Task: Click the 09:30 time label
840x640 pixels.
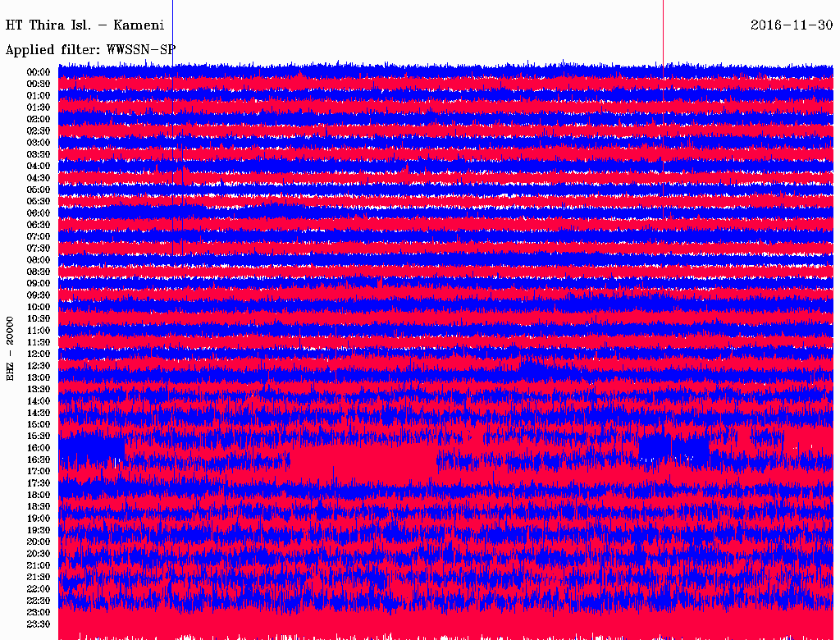Action: point(39,295)
